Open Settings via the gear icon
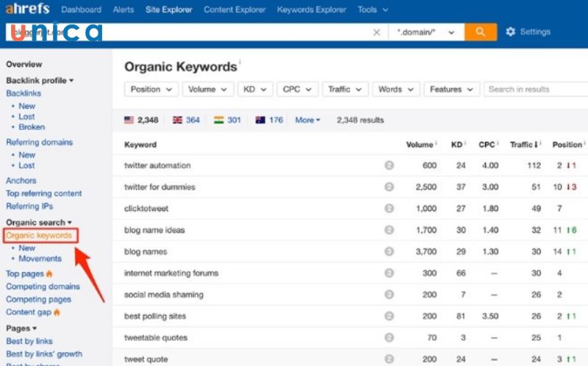Image resolution: width=588 pixels, height=366 pixels. [x=511, y=32]
